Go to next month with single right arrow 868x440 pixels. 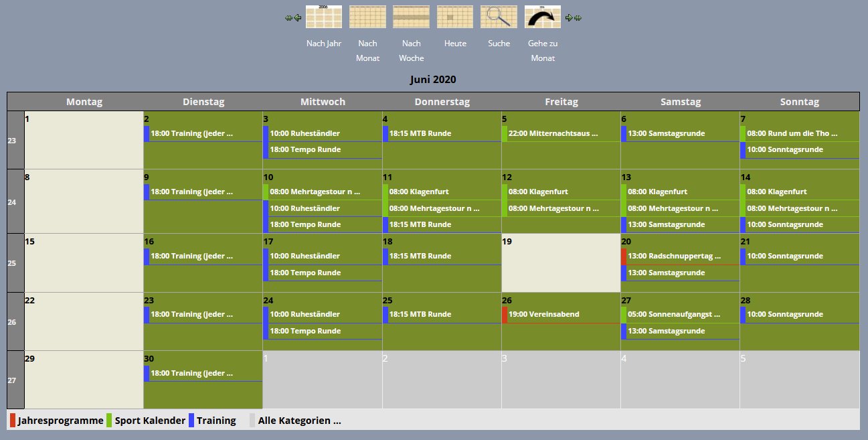568,18
